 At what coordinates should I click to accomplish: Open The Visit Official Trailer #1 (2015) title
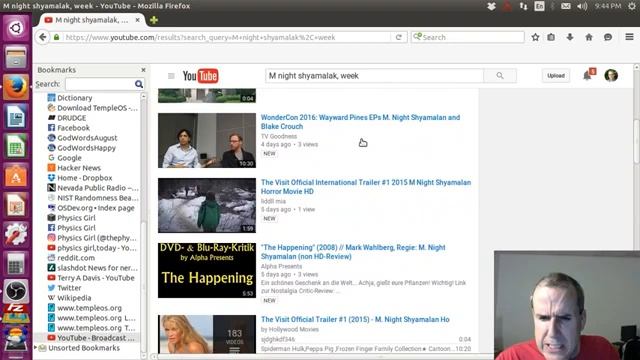pyautogui.click(x=355, y=319)
